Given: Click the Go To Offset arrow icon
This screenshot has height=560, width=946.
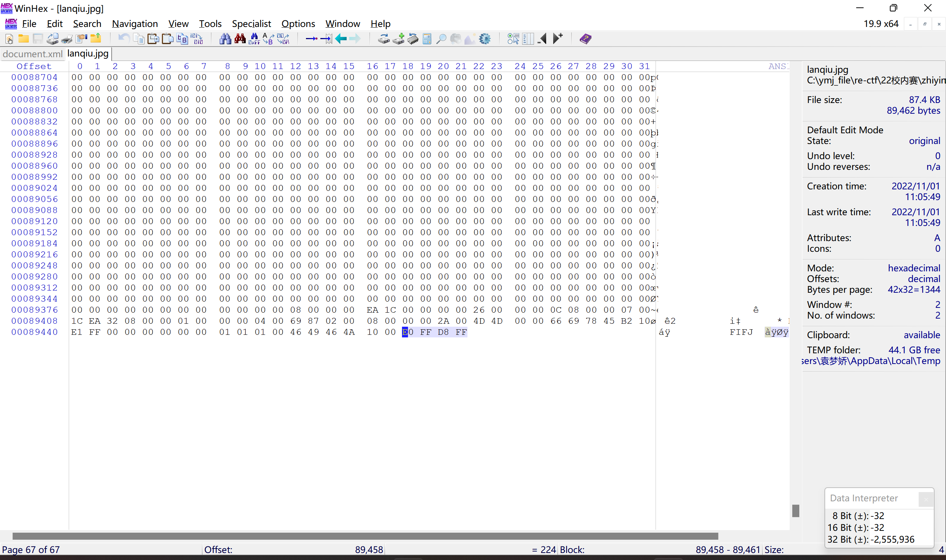Looking at the screenshot, I should point(311,39).
